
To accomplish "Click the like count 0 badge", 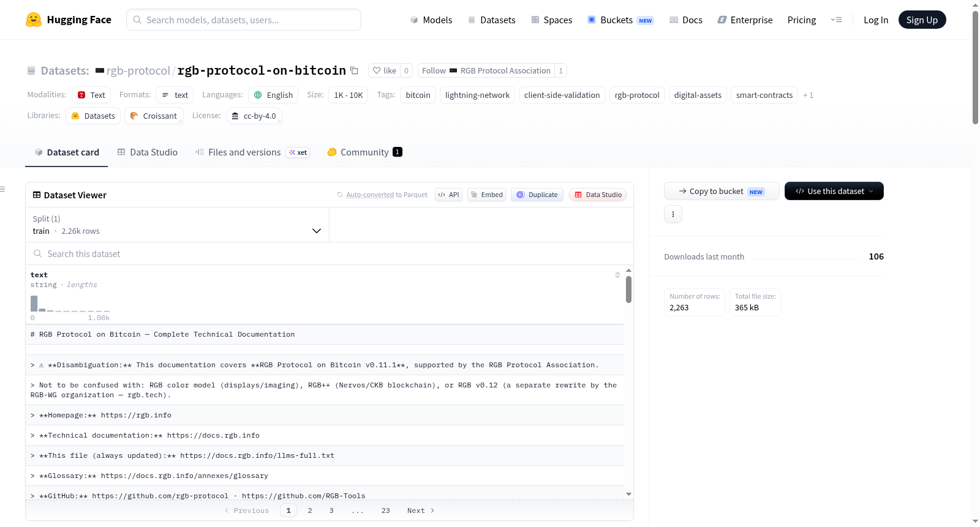I will click(x=406, y=70).
